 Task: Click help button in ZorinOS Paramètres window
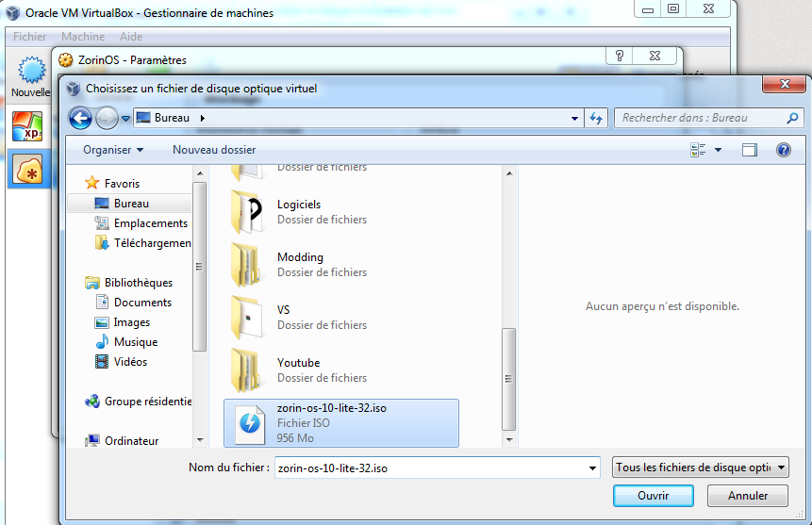point(620,56)
